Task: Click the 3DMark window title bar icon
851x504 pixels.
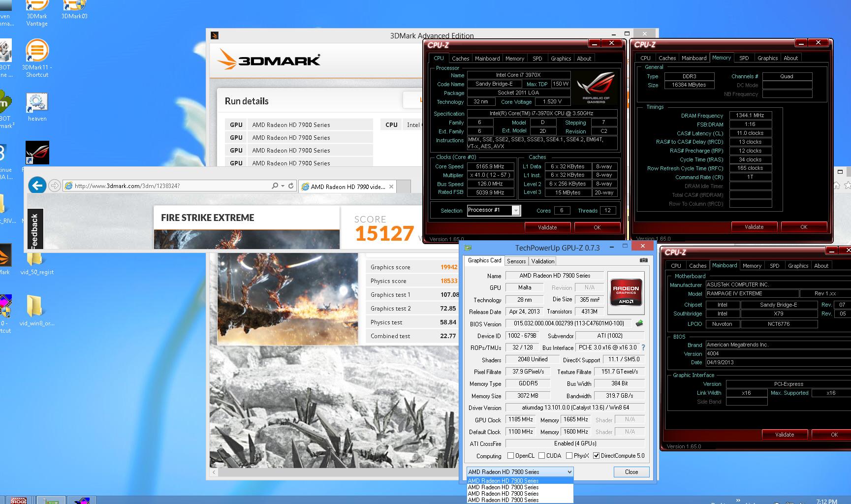Action: point(214,35)
